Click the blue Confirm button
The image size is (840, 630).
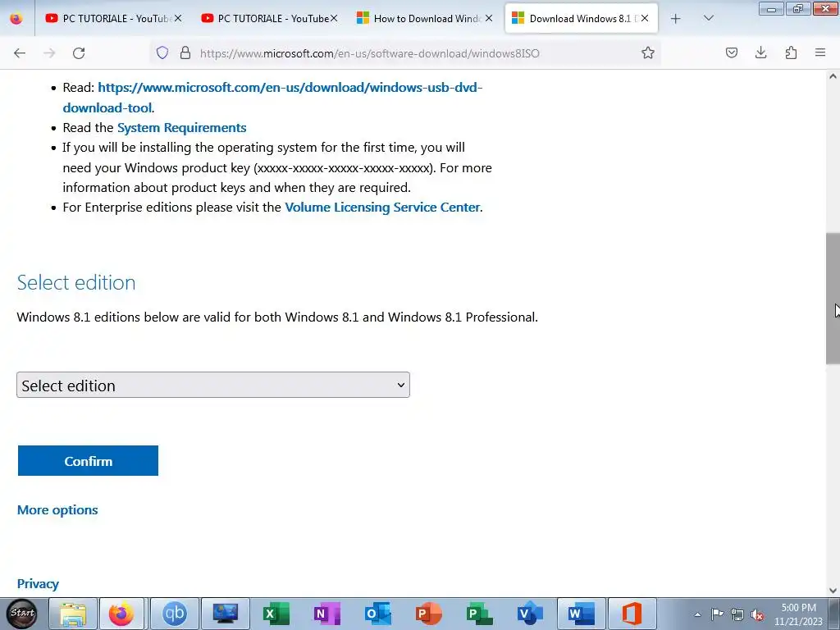click(88, 461)
